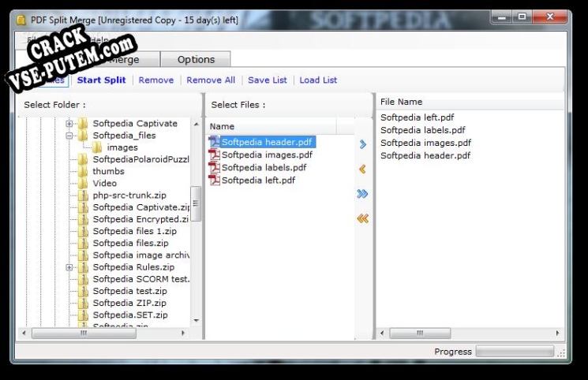Select SoftpediaPolaroidPuzzl folder in tree
The width and height of the screenshot is (588, 380).
coord(140,159)
